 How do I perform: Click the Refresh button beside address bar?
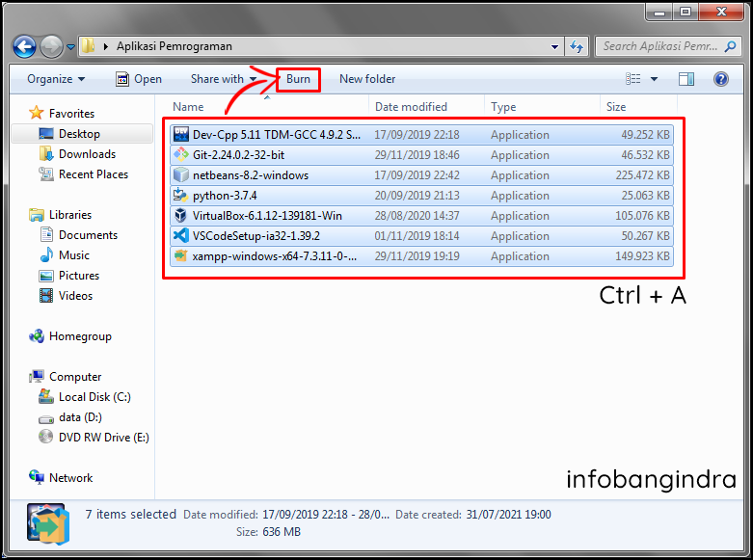point(577,46)
